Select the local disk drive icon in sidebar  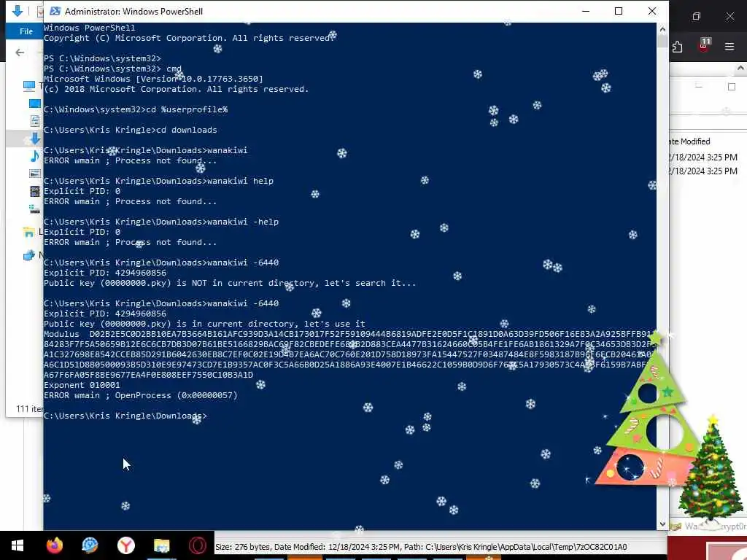[35, 209]
